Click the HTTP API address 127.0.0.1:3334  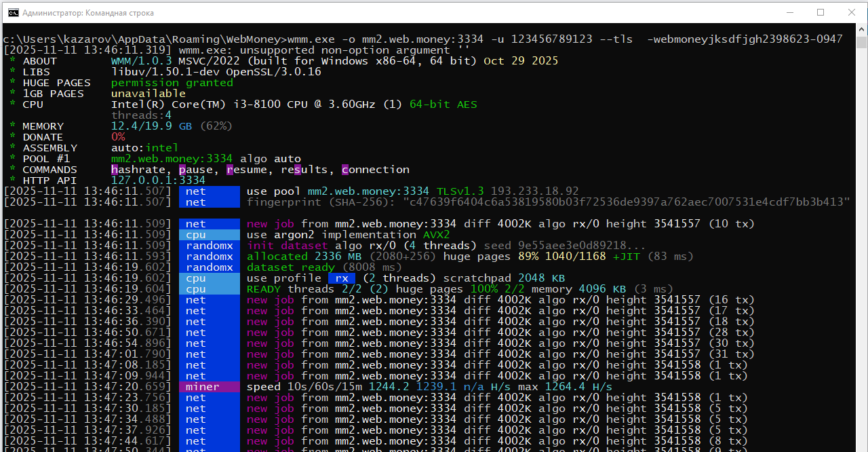(158, 181)
